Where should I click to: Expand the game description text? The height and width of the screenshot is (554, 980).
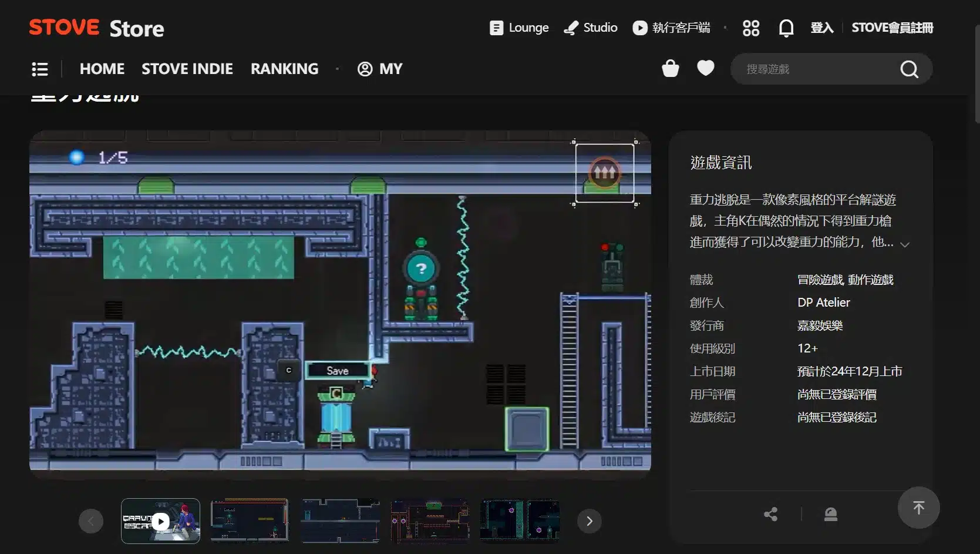tap(905, 244)
